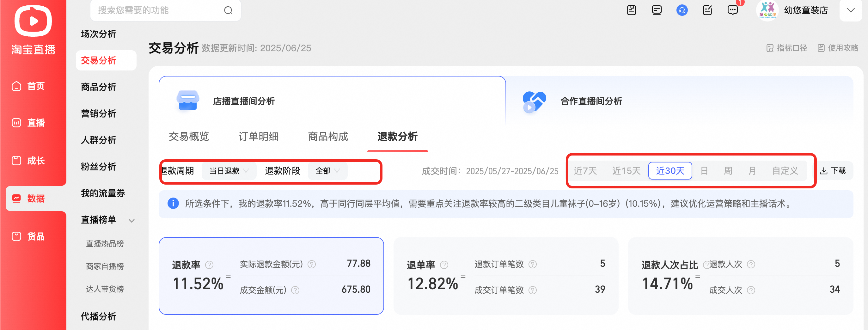Switch to 交易概览 tab
Viewport: 868px width, 330px height.
189,137
